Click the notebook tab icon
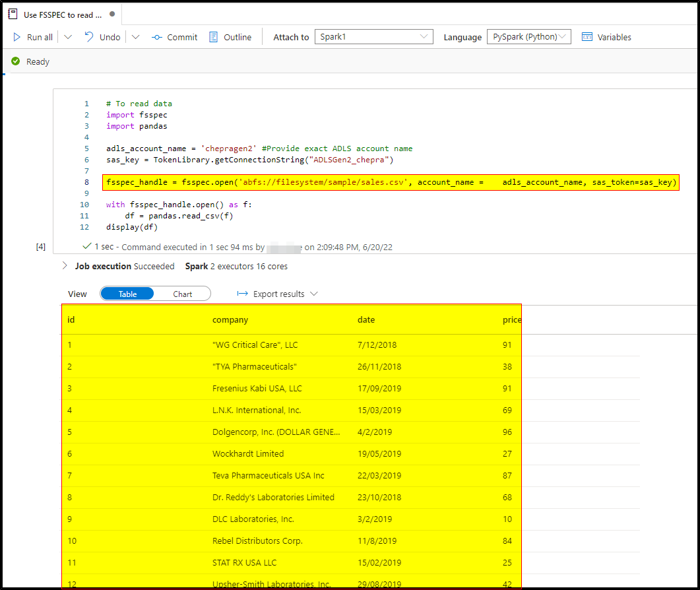 tap(13, 15)
